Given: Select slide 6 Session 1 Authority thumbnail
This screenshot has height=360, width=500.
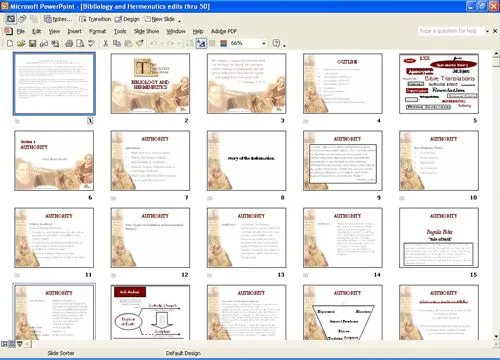Looking at the screenshot, I should [54, 160].
